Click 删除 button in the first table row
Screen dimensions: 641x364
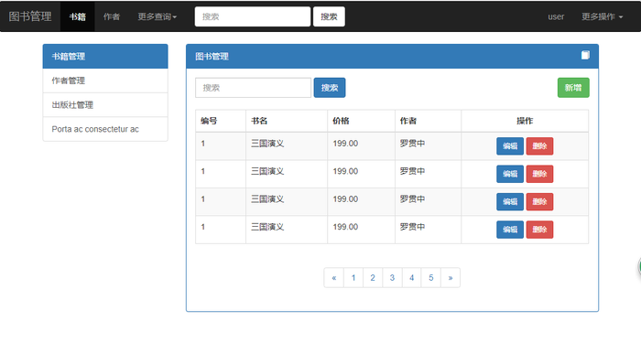(x=539, y=146)
